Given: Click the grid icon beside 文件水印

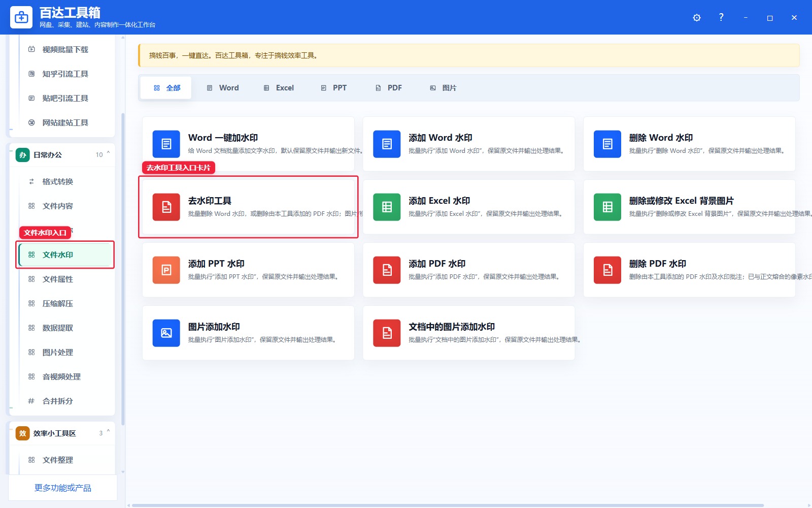Looking at the screenshot, I should [x=31, y=255].
